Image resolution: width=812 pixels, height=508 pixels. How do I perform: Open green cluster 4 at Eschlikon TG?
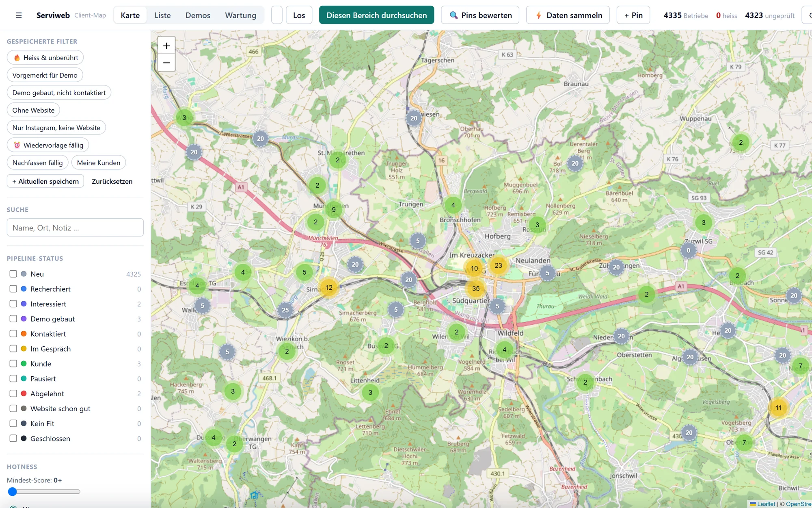coord(197,286)
